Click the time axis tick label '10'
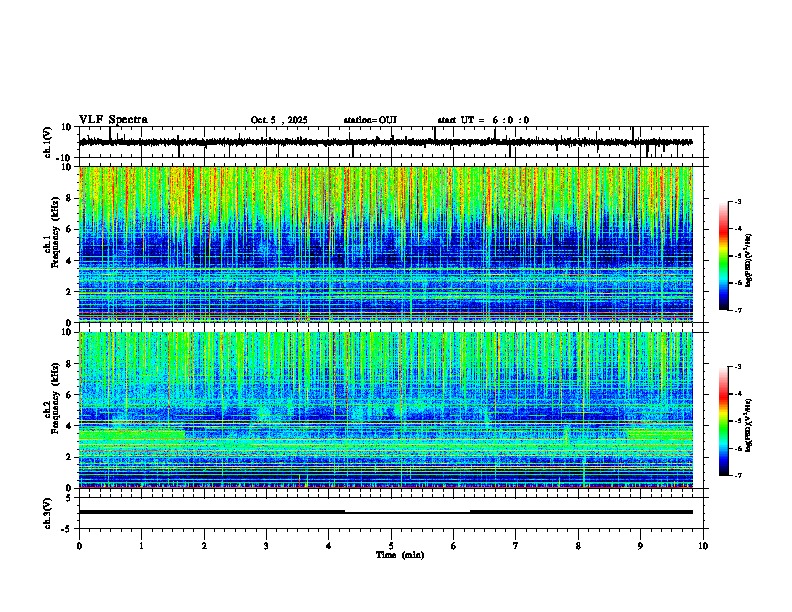The image size is (792, 612). tap(703, 546)
